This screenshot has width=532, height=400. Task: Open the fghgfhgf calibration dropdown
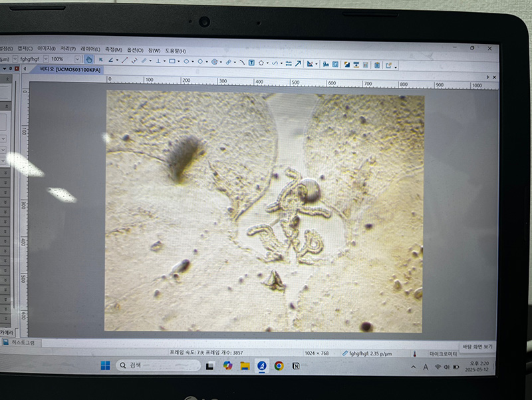pos(46,59)
